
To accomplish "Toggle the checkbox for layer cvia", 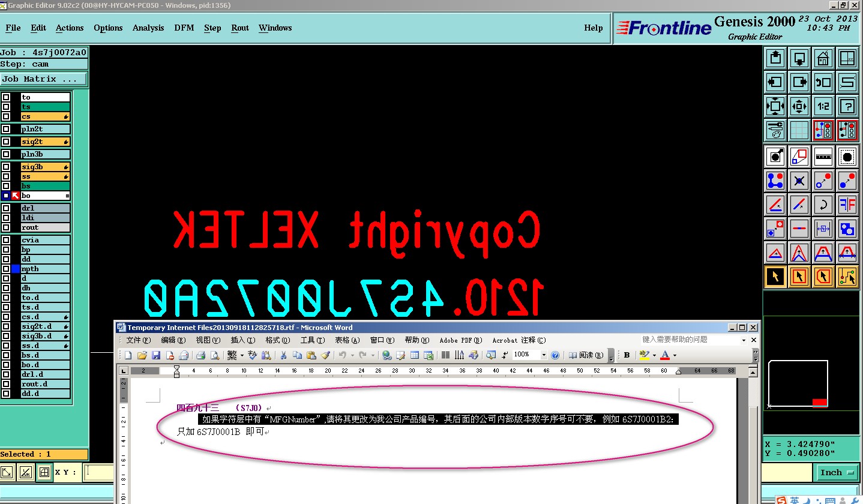I will (6, 240).
